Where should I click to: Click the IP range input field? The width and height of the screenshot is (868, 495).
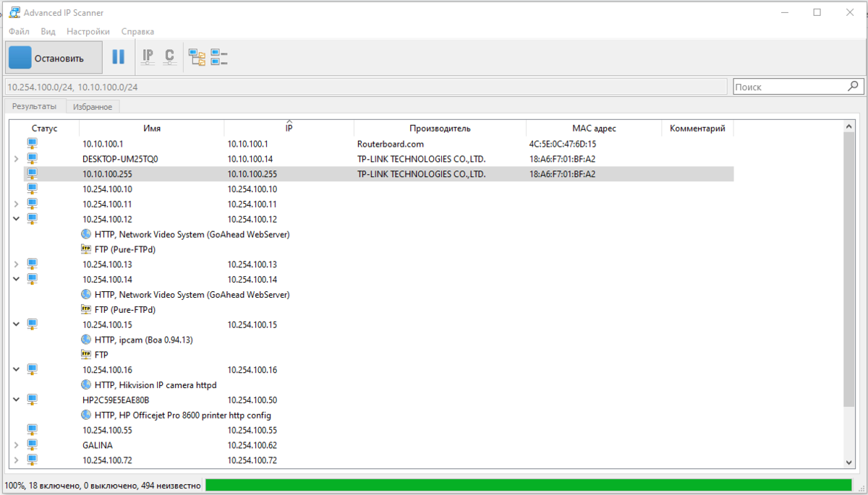tap(365, 87)
